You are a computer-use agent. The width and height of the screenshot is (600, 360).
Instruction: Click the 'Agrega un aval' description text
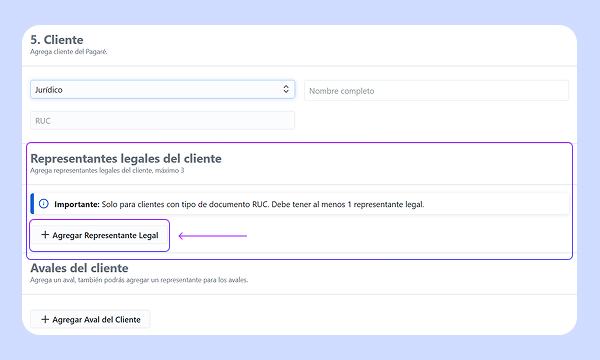point(139,280)
